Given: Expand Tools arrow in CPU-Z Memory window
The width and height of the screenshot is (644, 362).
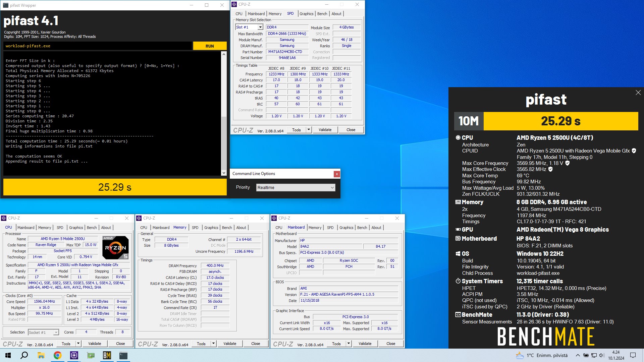Looking at the screenshot, I should (x=213, y=344).
